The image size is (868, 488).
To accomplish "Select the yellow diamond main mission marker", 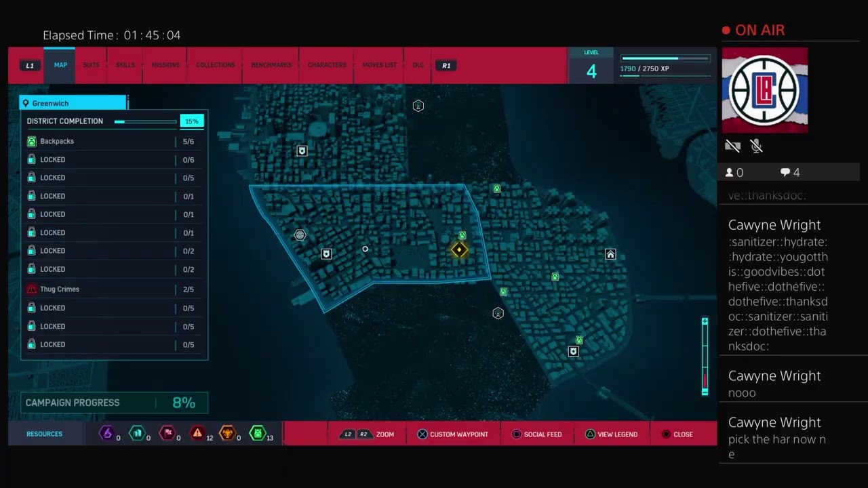I will (459, 250).
